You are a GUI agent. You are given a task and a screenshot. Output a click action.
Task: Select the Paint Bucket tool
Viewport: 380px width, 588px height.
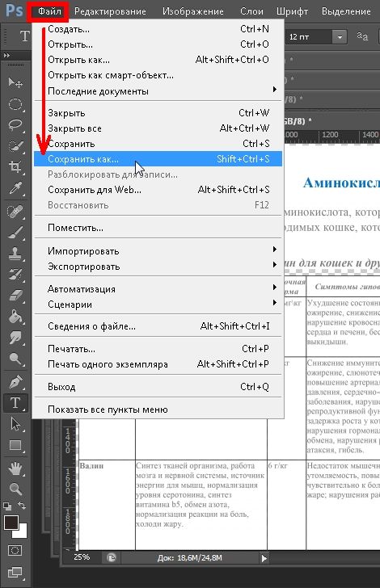pos(15,317)
